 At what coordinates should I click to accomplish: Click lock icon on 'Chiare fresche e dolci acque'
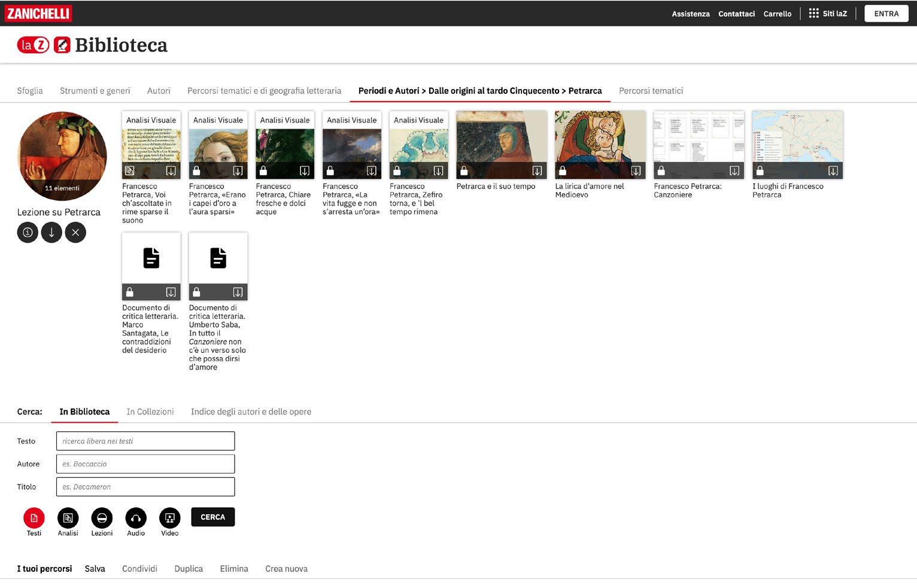263,171
